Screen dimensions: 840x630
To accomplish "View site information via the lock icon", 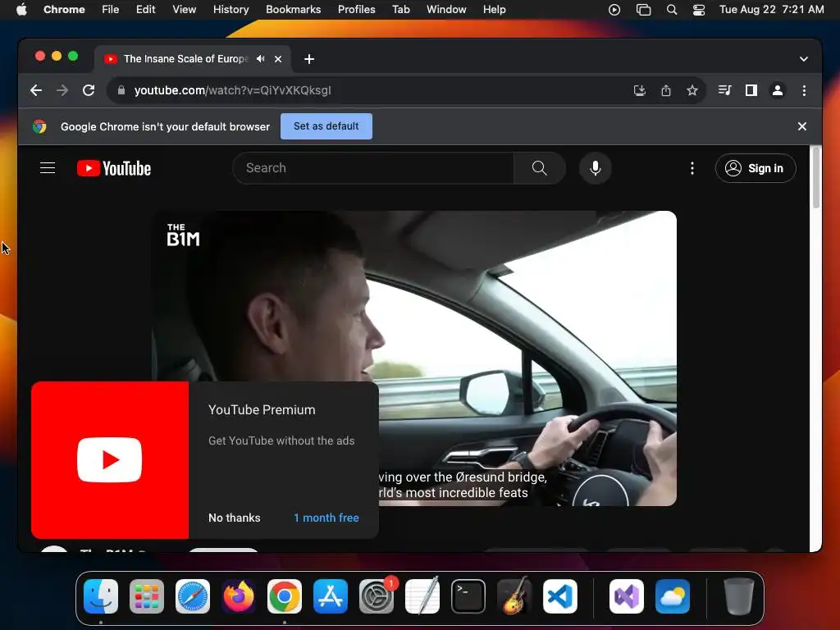I will pyautogui.click(x=121, y=90).
